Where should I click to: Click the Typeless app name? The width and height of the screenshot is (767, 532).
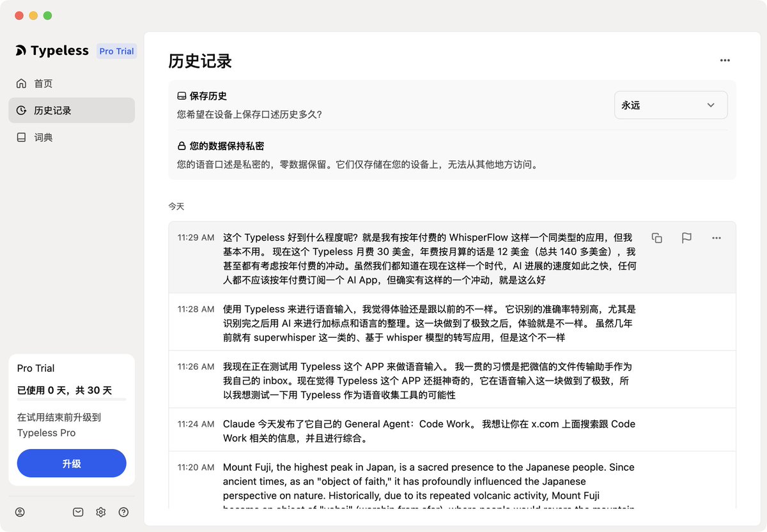(x=60, y=51)
